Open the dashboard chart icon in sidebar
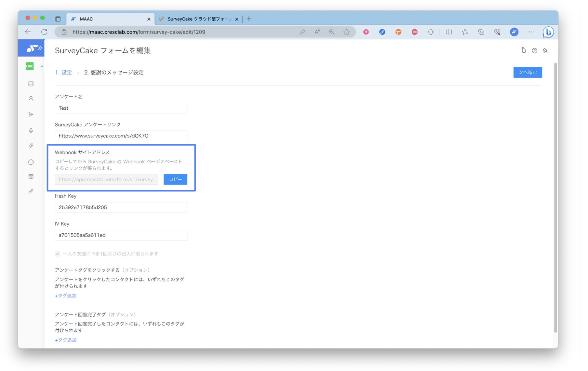Screen dimensions: 588x371 click(x=31, y=84)
